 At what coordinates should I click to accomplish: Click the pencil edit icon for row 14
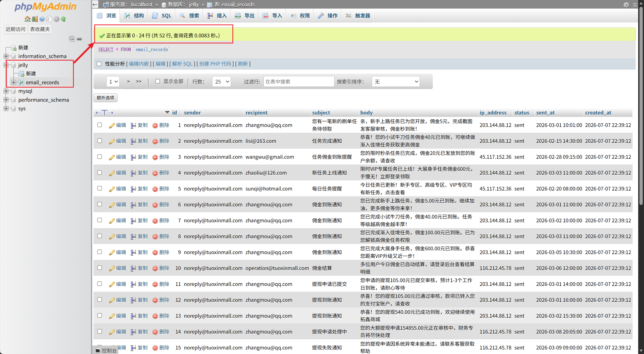pyautogui.click(x=112, y=332)
